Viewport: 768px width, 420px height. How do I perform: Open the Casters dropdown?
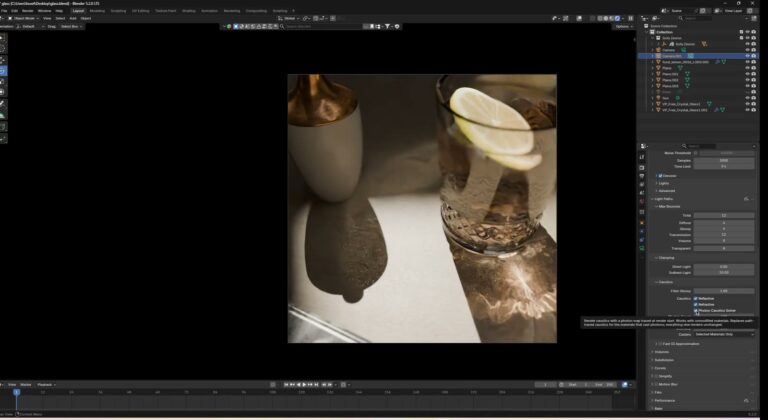coord(724,334)
